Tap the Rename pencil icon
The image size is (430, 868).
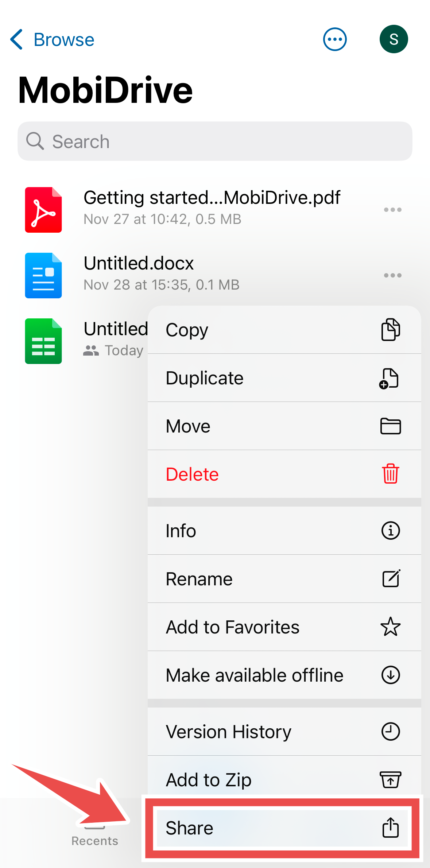click(x=391, y=578)
